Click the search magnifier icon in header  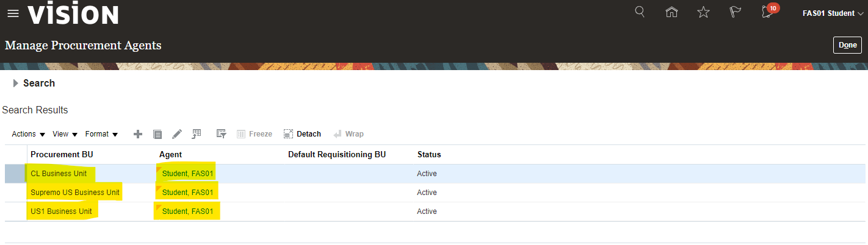640,12
